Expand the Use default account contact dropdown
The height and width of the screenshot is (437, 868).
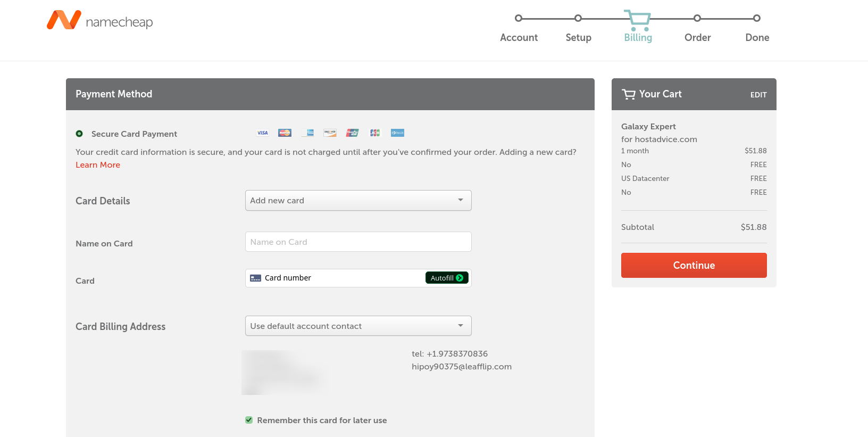point(358,326)
